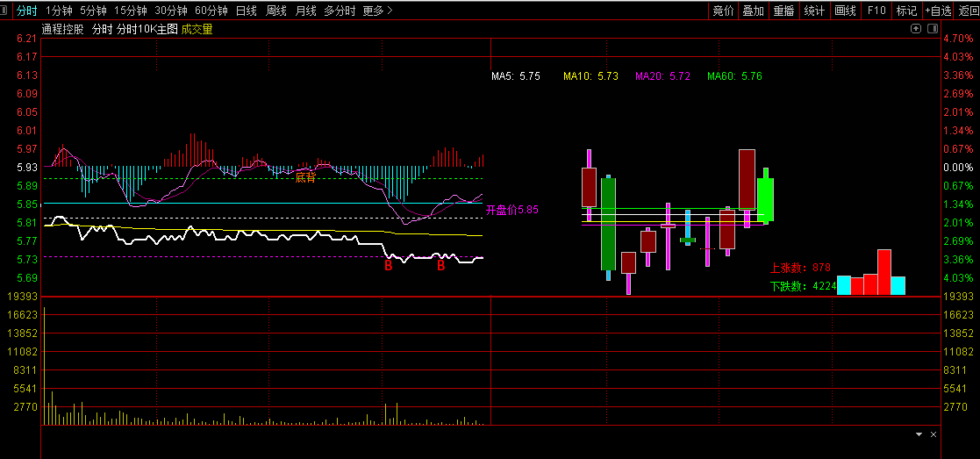The image size is (980, 459).
Task: Click the 标记 mark button
Action: click(906, 10)
